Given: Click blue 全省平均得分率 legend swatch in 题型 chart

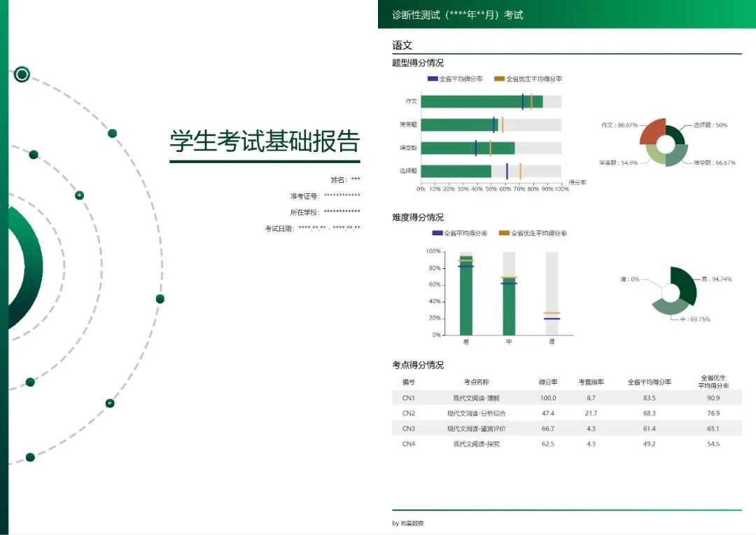Looking at the screenshot, I should coord(433,78).
